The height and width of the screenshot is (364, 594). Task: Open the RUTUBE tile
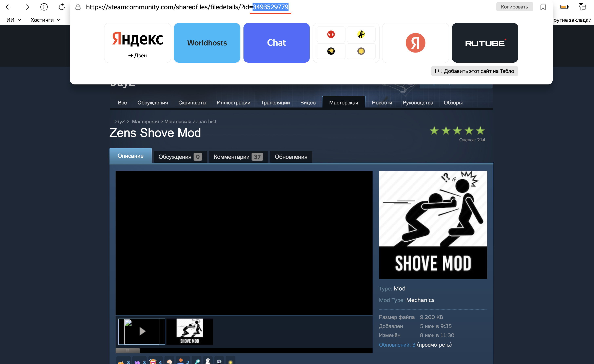(485, 43)
